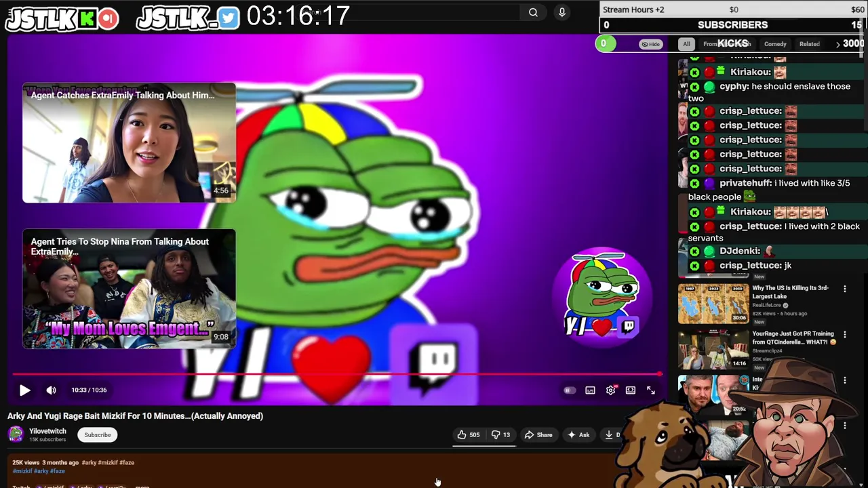This screenshot has width=868, height=488.
Task: Open the video settings gear
Action: tap(611, 390)
